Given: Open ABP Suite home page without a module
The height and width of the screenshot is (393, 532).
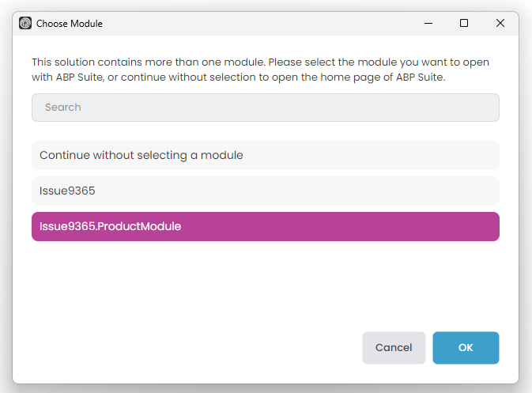Looking at the screenshot, I should [x=266, y=155].
